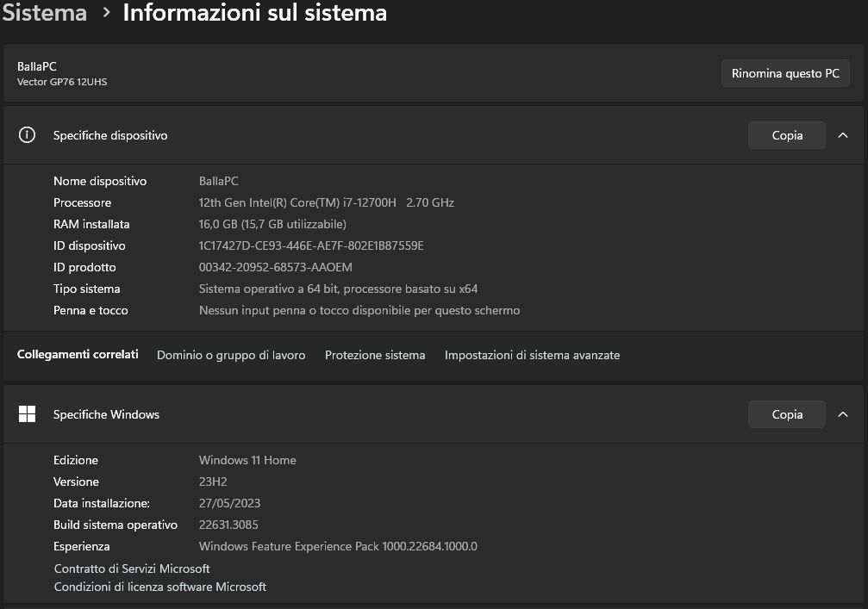
Task: Select the ID dispositivo value text
Action: 310,245
